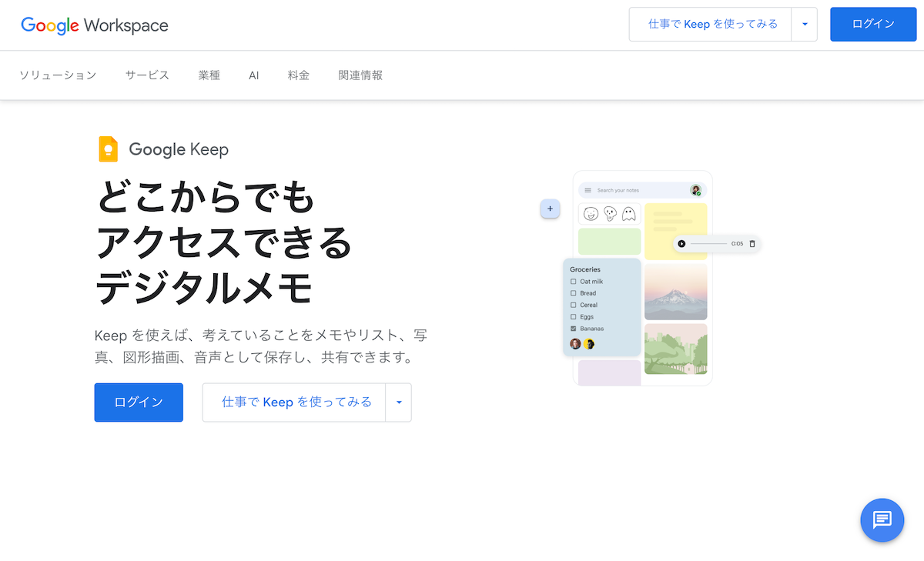The width and height of the screenshot is (924, 561).
Task: Open the 料金 menu item
Action: click(x=299, y=75)
